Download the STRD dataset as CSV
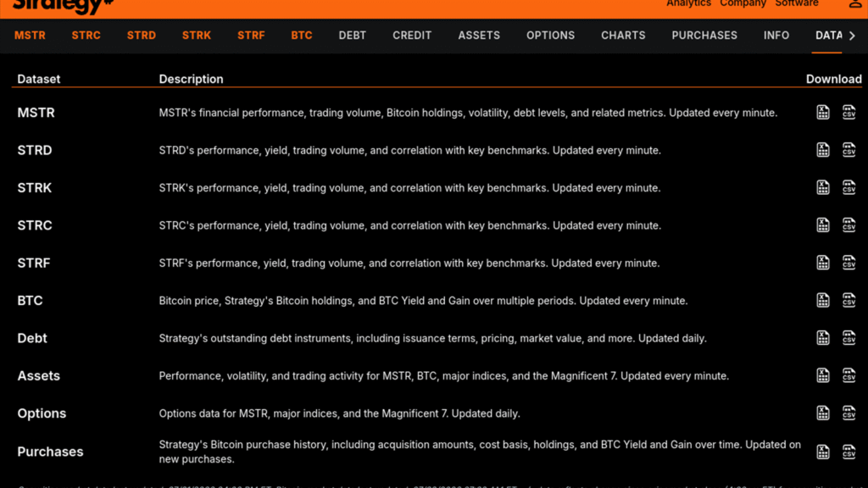 coord(849,150)
